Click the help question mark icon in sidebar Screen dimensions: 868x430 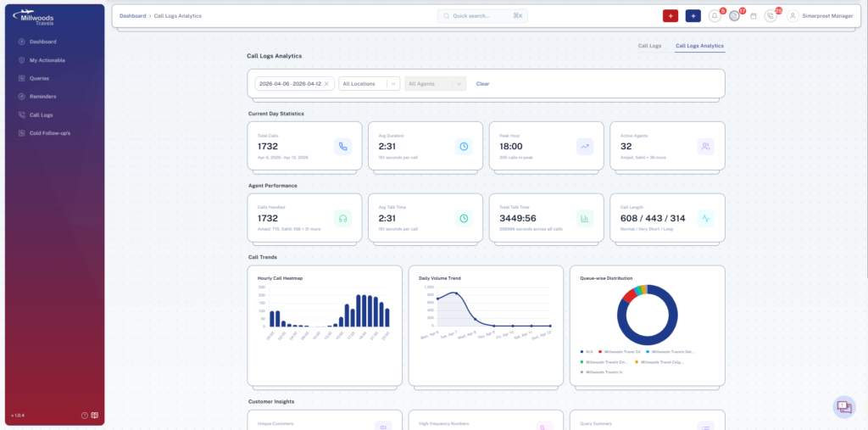[85, 415]
